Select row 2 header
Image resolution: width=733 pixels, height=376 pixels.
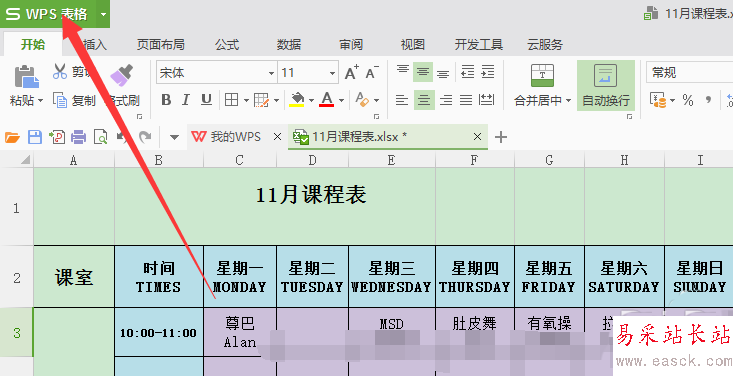tap(17, 277)
